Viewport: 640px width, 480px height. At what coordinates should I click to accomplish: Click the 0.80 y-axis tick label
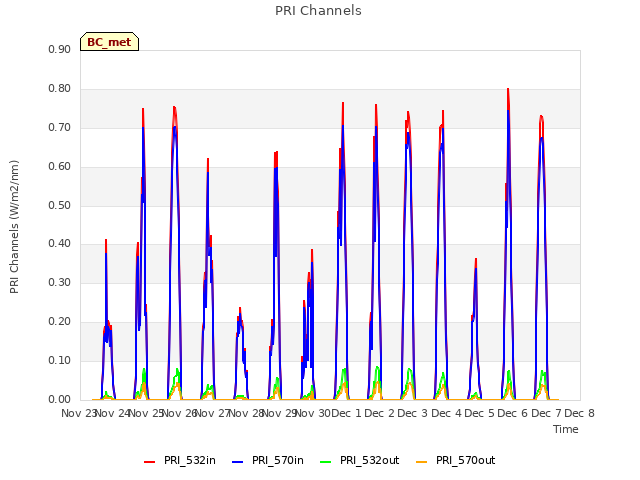pyautogui.click(x=60, y=89)
